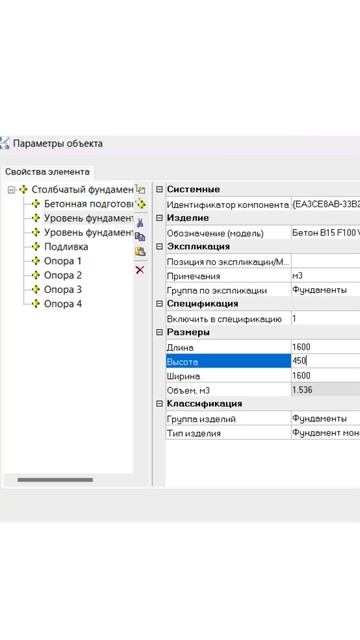Open the Свойства элемента tab
The height and width of the screenshot is (640, 360).
(x=47, y=172)
